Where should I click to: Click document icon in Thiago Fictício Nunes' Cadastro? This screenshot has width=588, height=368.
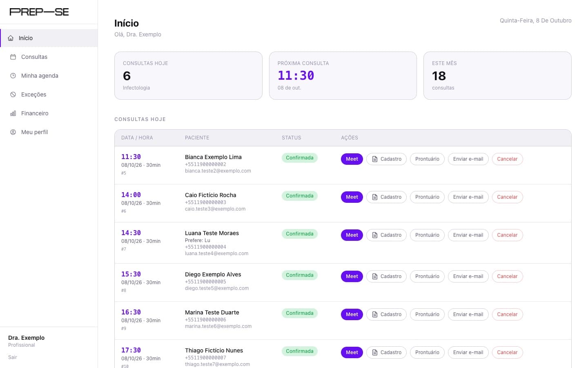(x=375, y=352)
